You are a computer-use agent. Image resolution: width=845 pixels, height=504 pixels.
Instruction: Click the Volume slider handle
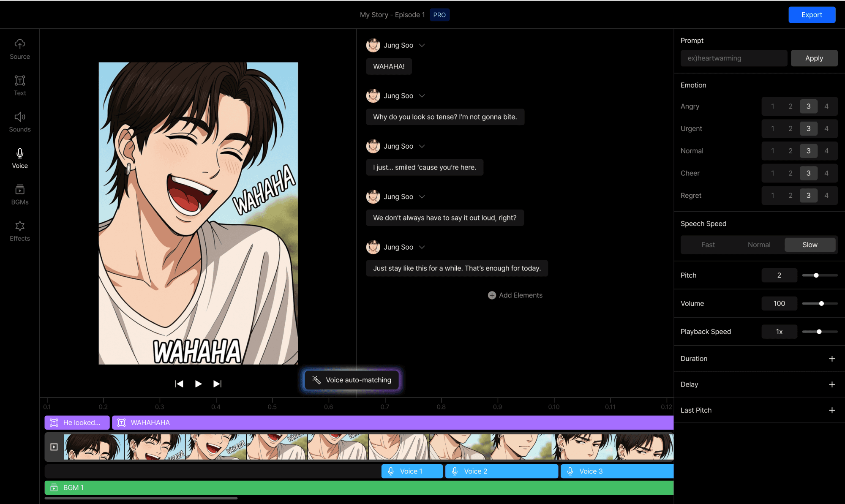point(821,303)
